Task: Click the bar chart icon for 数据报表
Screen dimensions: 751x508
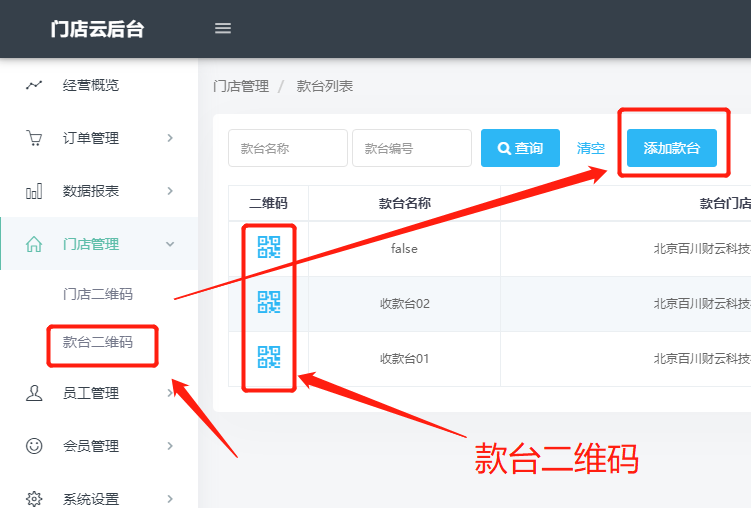Action: coord(34,191)
